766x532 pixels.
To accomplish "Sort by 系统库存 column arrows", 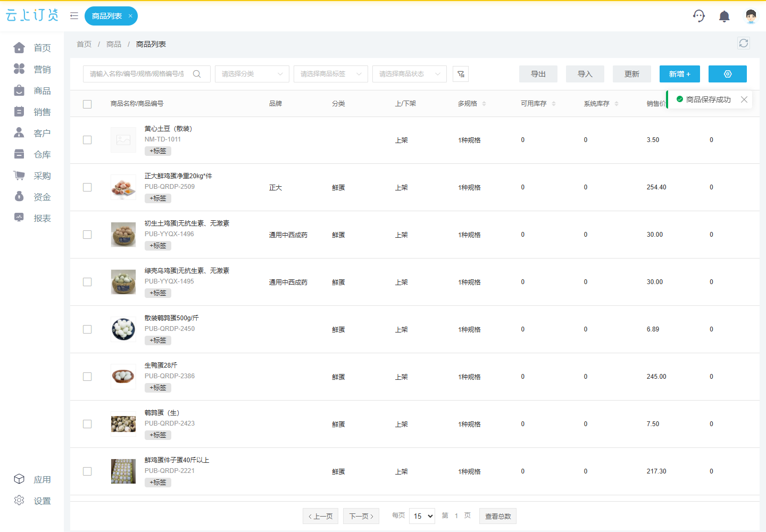I will 617,104.
